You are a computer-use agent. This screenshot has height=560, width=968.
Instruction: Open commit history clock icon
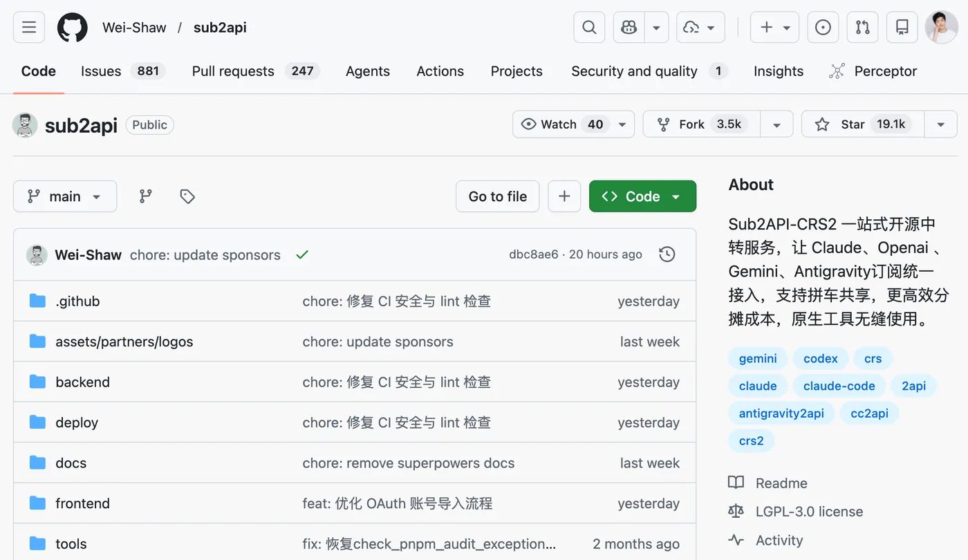(x=667, y=254)
